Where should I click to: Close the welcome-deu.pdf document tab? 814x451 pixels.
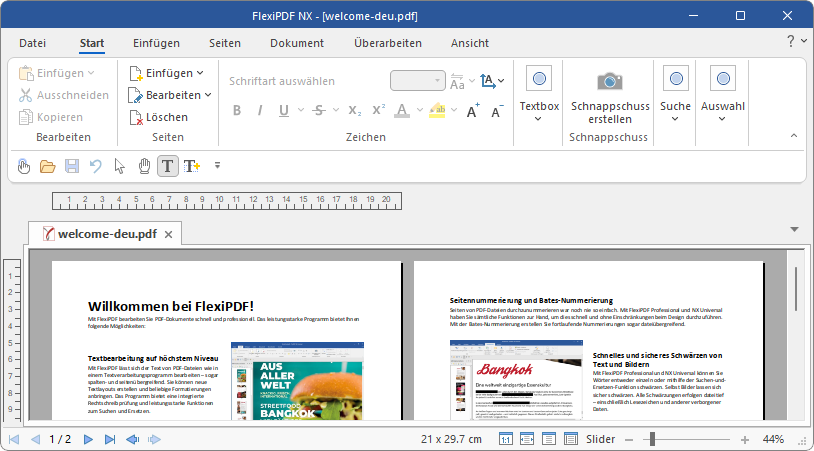169,234
